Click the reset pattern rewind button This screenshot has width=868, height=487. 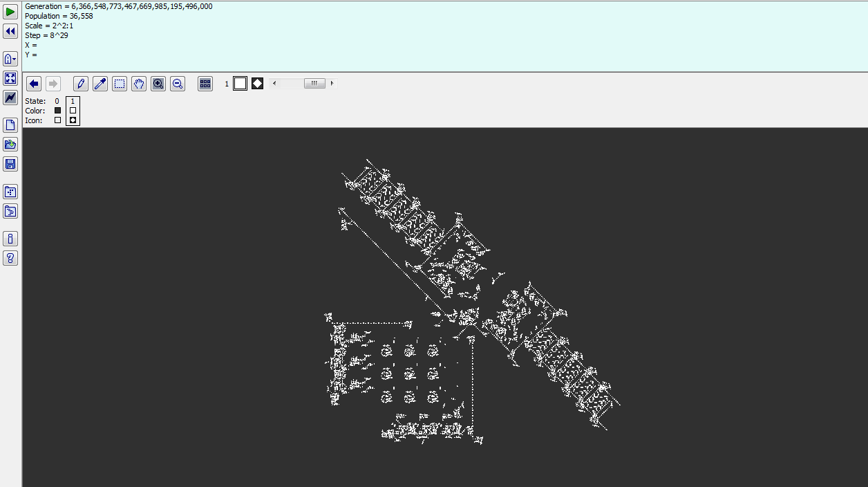pyautogui.click(x=10, y=31)
